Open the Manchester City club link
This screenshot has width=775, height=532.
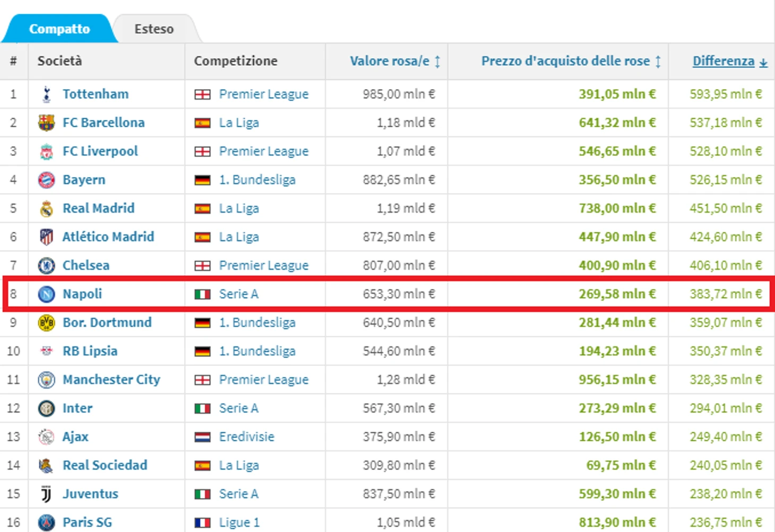pos(111,380)
